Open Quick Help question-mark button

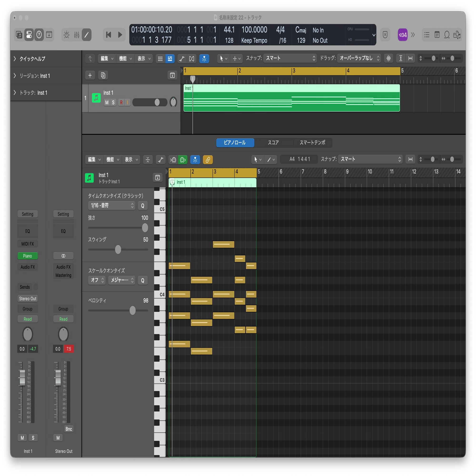pyautogui.click(x=39, y=35)
